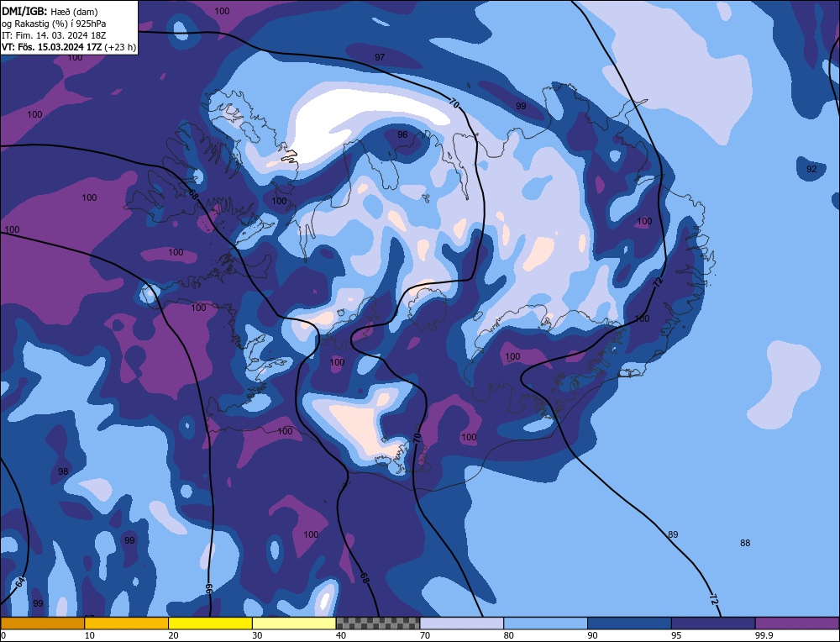Click the humidity value 88 on the map
840x642 pixels.
coord(745,543)
